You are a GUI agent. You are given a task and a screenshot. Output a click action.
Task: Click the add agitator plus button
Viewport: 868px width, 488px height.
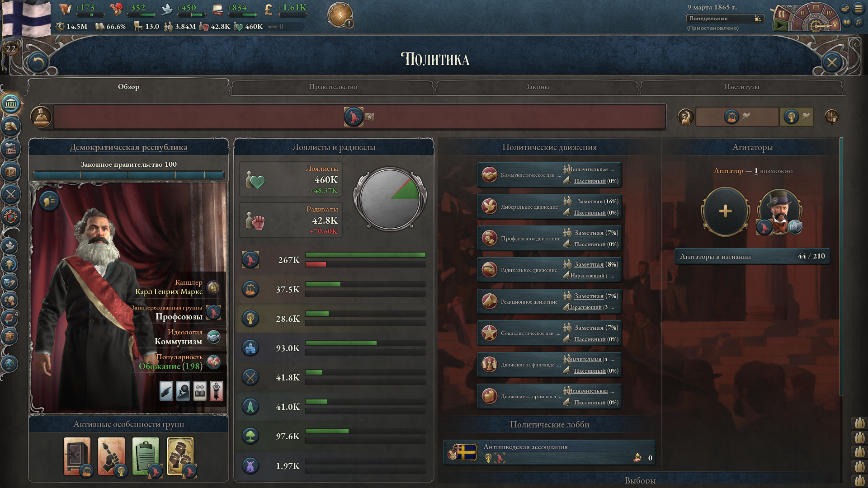[725, 211]
